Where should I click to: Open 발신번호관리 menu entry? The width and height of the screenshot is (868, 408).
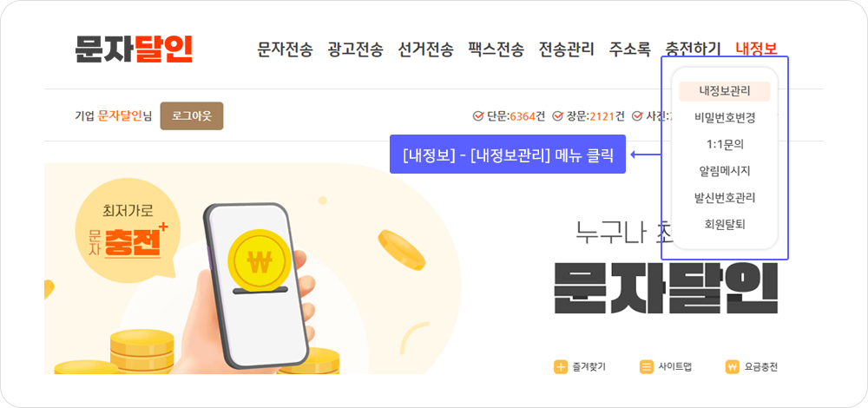pos(724,198)
